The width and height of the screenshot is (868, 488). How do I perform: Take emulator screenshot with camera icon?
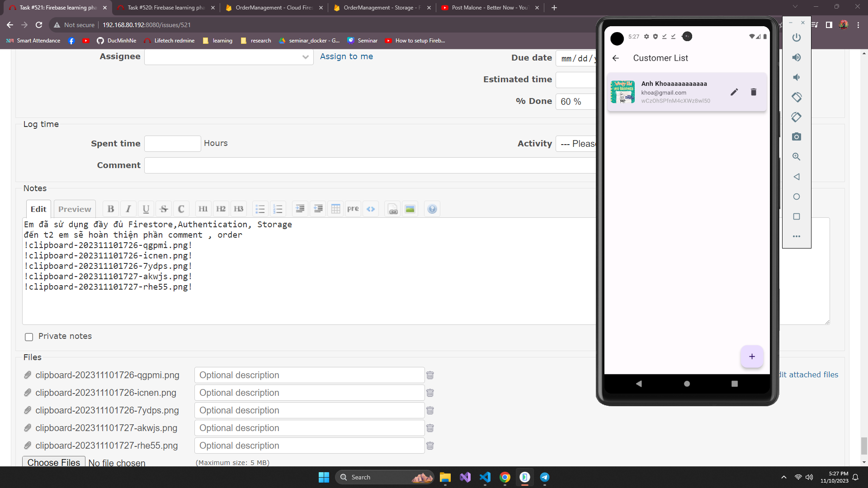pos(797,137)
